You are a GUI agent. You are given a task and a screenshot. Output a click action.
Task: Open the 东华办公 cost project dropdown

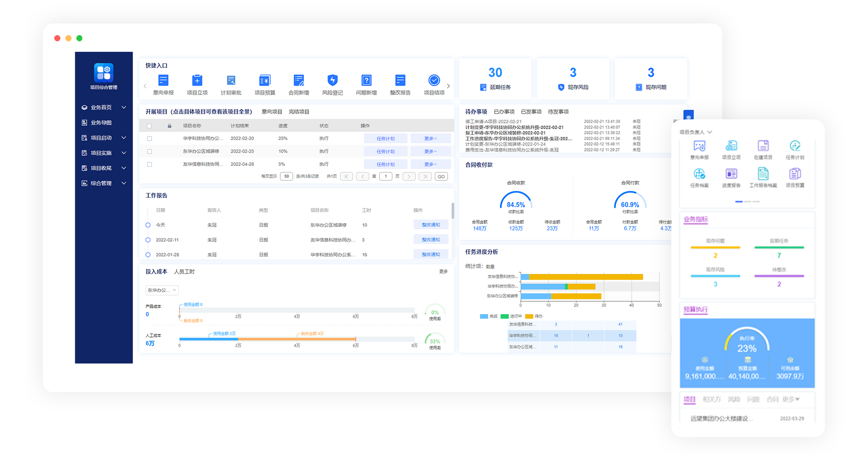coord(162,290)
